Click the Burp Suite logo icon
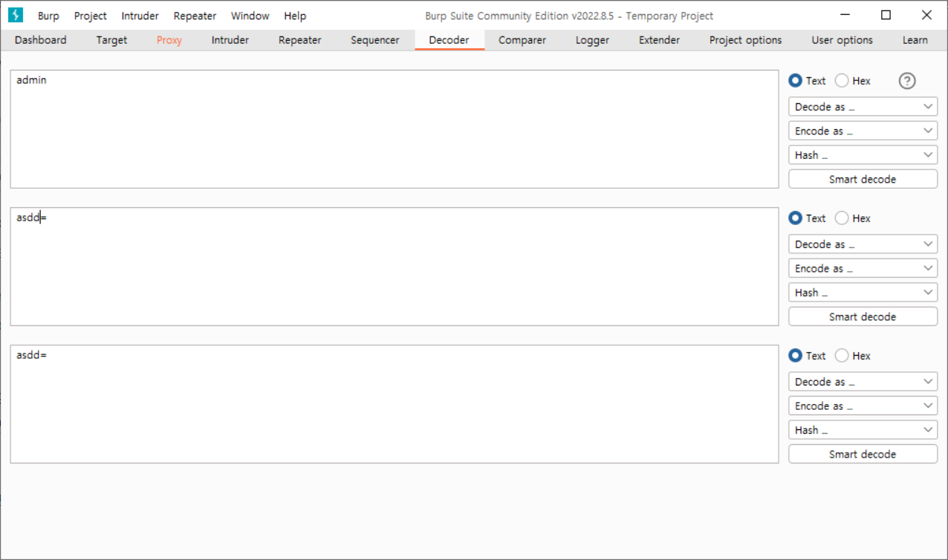Screen dimensions: 948x560 tap(15, 15)
